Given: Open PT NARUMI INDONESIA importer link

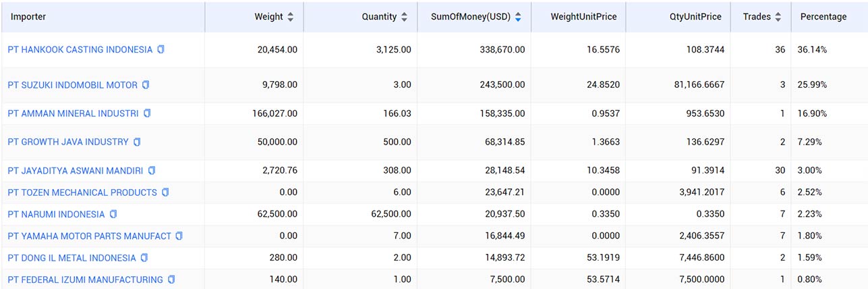Looking at the screenshot, I should pyautogui.click(x=57, y=214).
